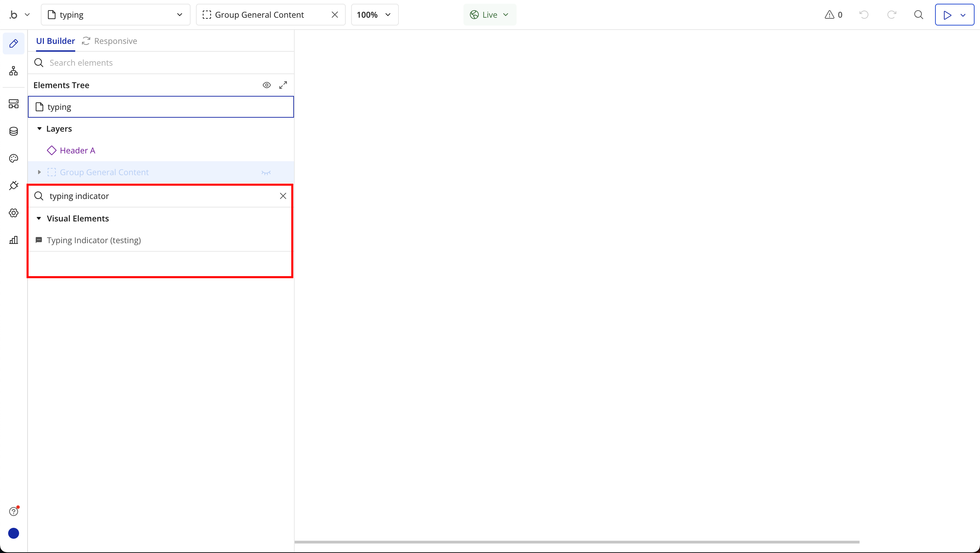
Task: Select the UI Builder tab
Action: pos(55,41)
